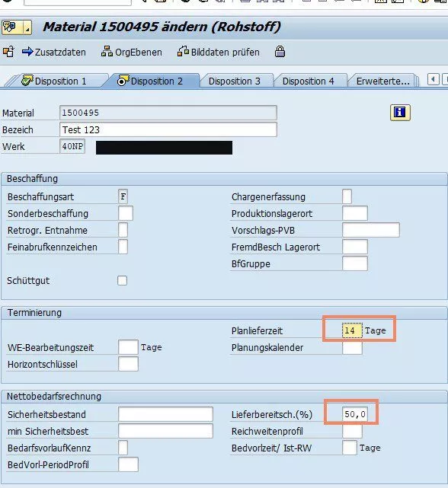Focus the min Sicherheitsbest field

165,432
